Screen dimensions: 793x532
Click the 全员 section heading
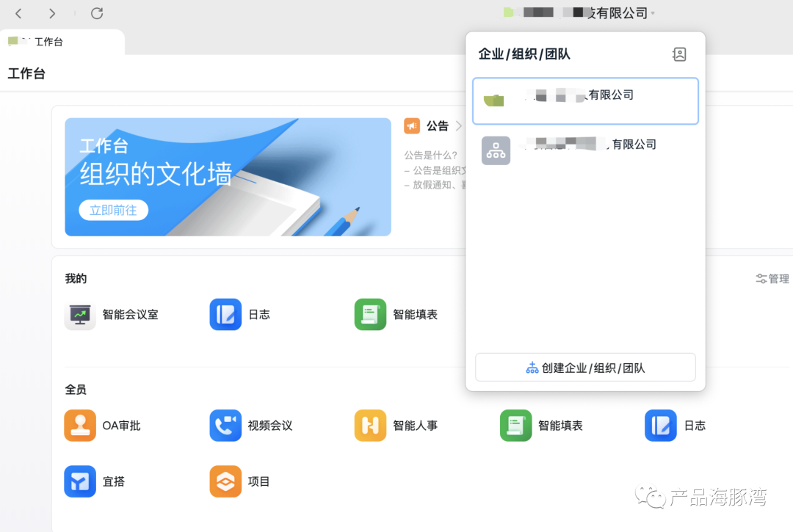tap(76, 390)
